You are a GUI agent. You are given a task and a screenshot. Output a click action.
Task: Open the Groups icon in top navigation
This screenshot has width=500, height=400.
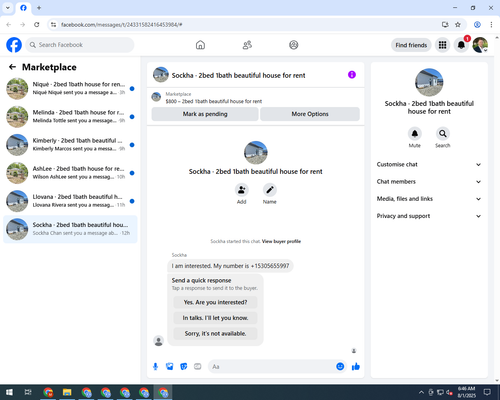pyautogui.click(x=294, y=45)
